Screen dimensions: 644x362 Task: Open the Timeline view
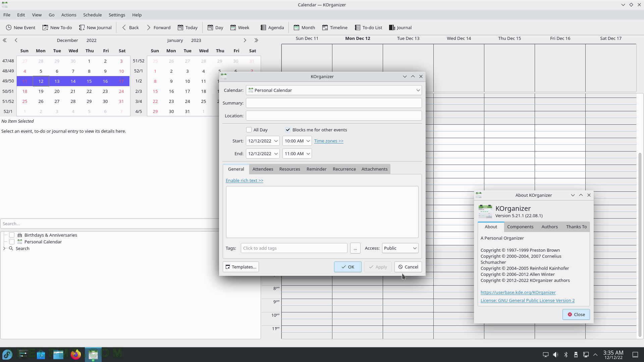point(335,27)
